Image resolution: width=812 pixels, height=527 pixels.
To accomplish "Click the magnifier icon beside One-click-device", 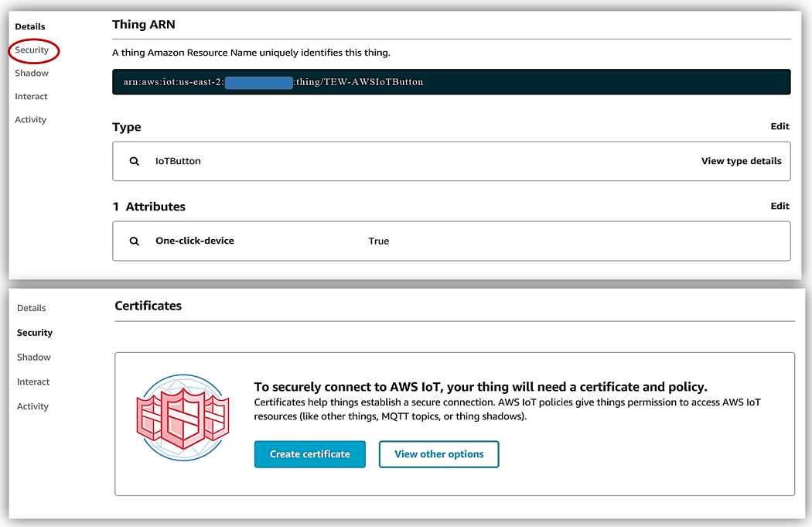I will (135, 241).
